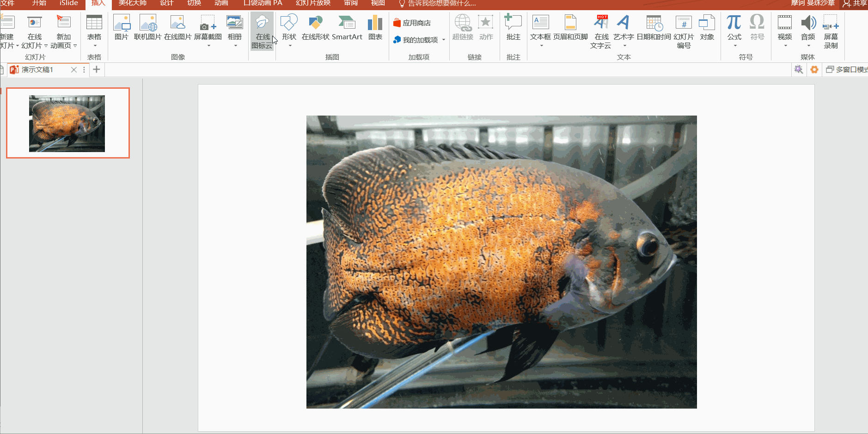Click the 页眉和页脚 icon

point(570,28)
